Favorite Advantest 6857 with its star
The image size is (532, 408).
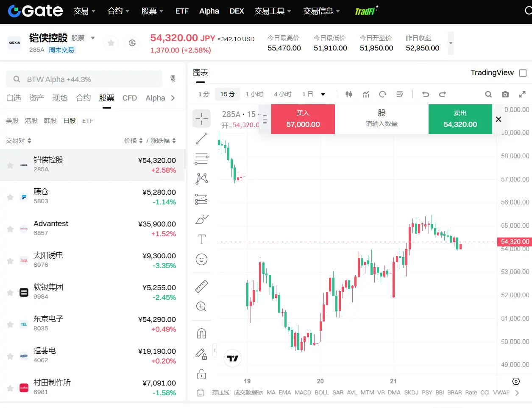pos(10,229)
